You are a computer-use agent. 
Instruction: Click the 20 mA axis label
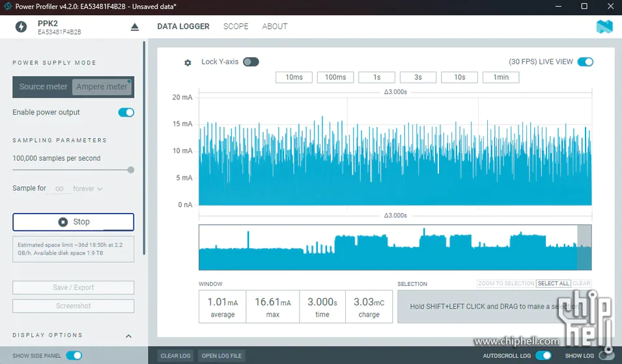pyautogui.click(x=182, y=97)
